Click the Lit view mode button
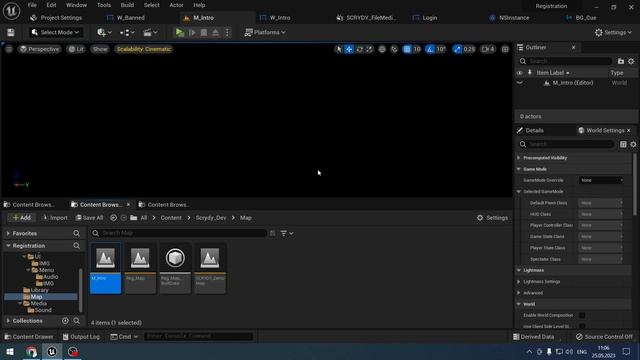 (76, 49)
